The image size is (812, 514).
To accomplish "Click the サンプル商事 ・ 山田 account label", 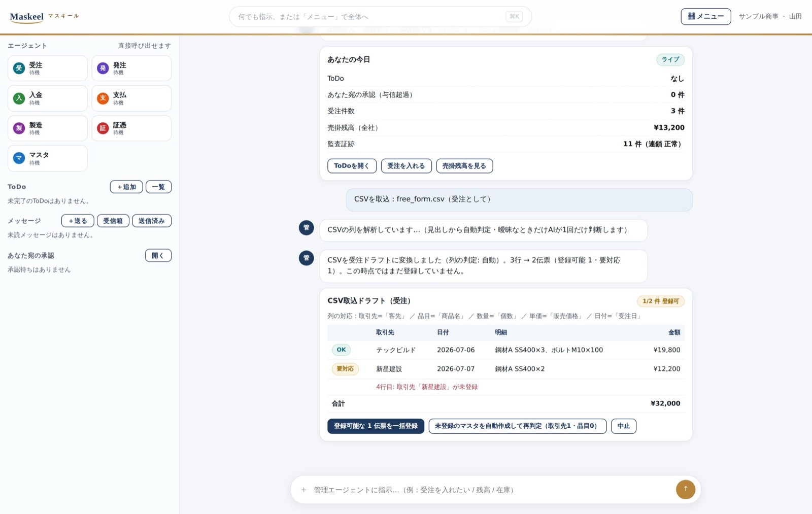I will [770, 17].
